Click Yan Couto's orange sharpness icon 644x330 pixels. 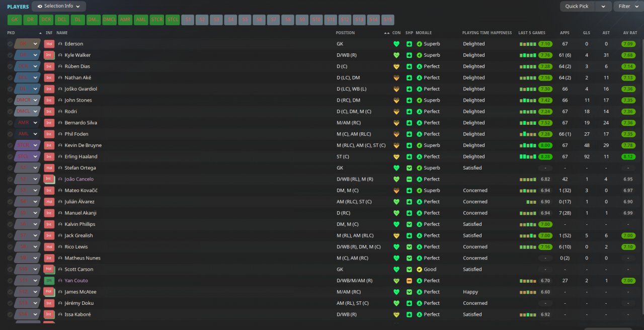[409, 281]
